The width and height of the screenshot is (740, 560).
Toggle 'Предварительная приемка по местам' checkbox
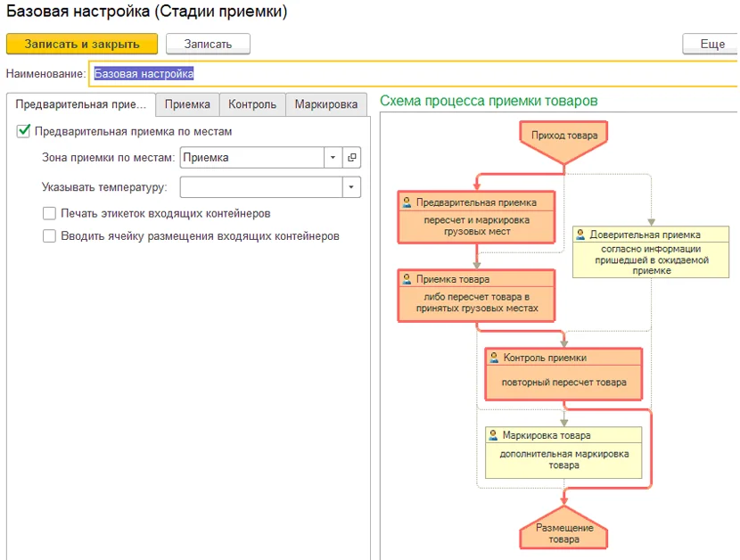[23, 131]
